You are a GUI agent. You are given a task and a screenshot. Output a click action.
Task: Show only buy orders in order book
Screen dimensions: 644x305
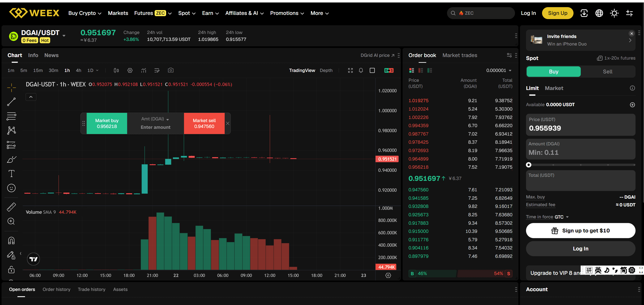[430, 70]
